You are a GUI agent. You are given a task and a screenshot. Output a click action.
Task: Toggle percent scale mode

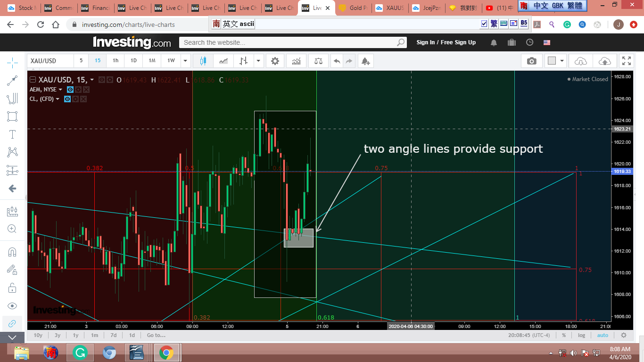click(564, 336)
